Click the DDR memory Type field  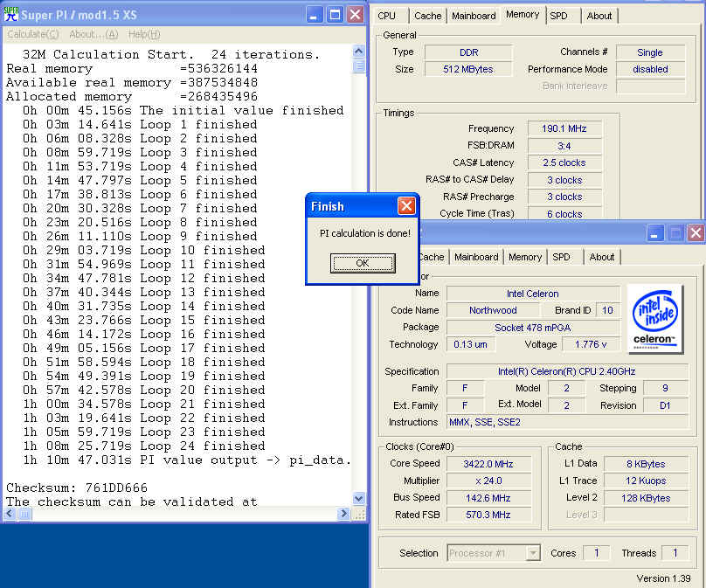click(468, 52)
